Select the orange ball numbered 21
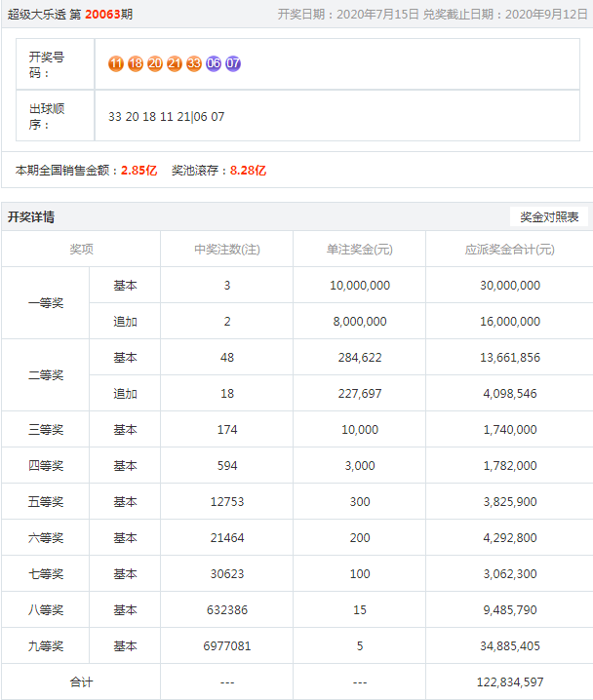Viewport: 593px width, 700px height. 175,63
